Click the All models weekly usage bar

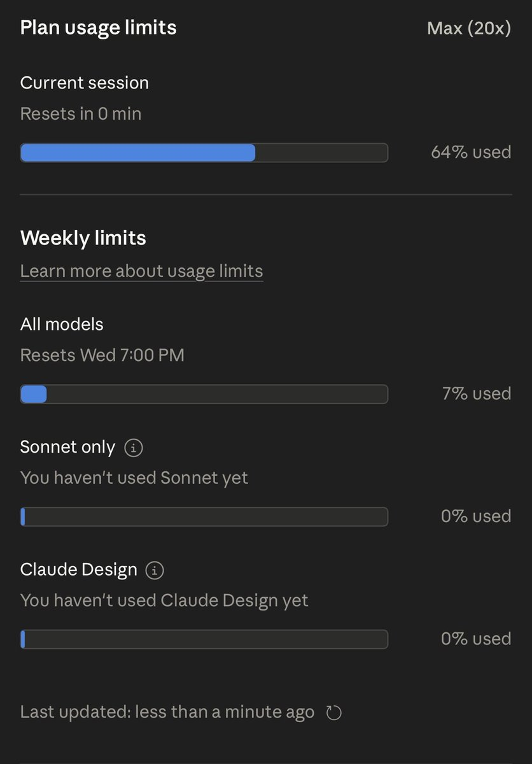(x=204, y=394)
